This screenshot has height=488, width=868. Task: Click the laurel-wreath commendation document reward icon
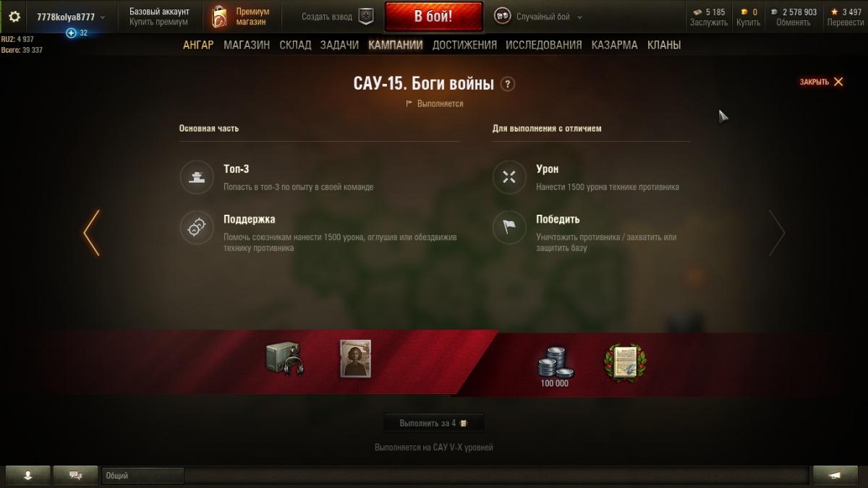(625, 363)
